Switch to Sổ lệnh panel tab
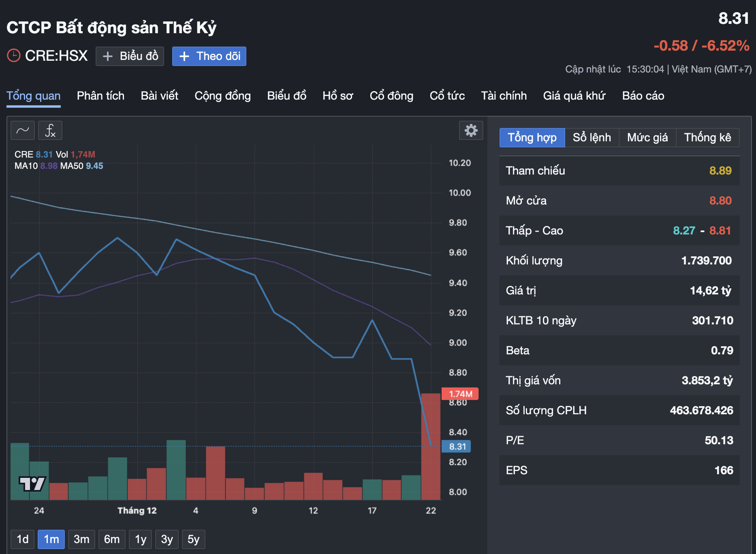The height and width of the screenshot is (554, 756). pyautogui.click(x=592, y=138)
